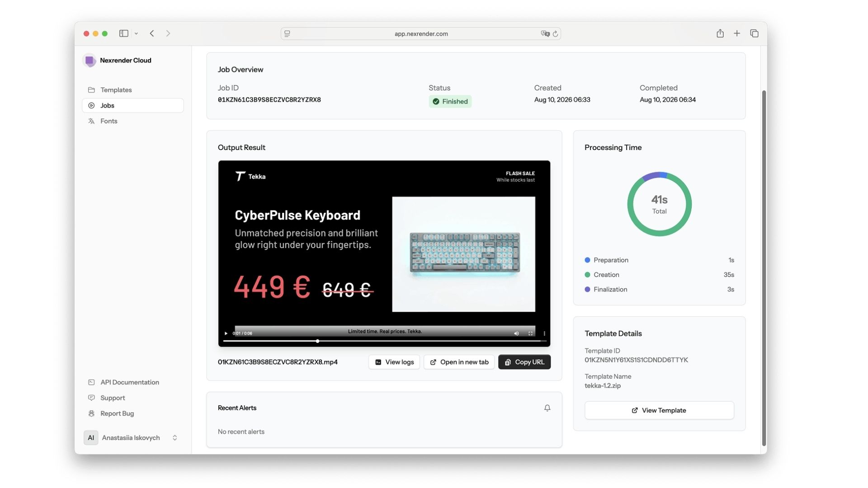868x488 pixels.
Task: Expand the Anastasiia Iskovych account switcher
Action: coord(175,438)
